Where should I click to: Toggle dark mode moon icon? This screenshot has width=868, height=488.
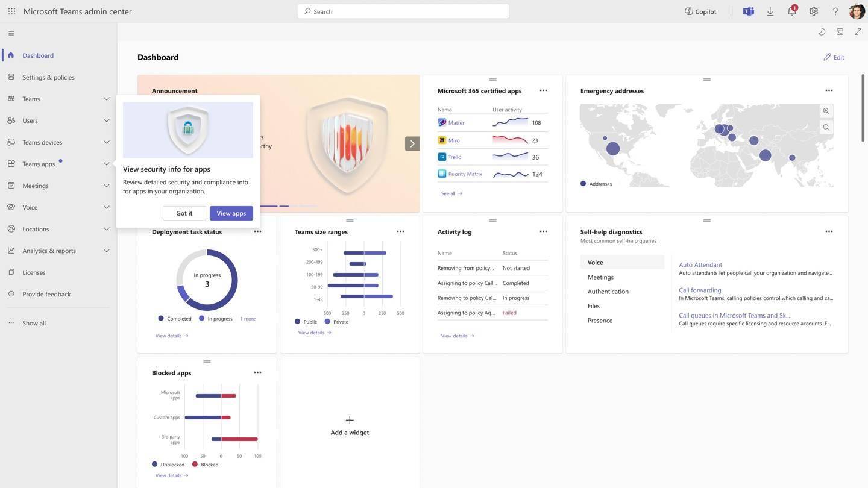point(822,31)
